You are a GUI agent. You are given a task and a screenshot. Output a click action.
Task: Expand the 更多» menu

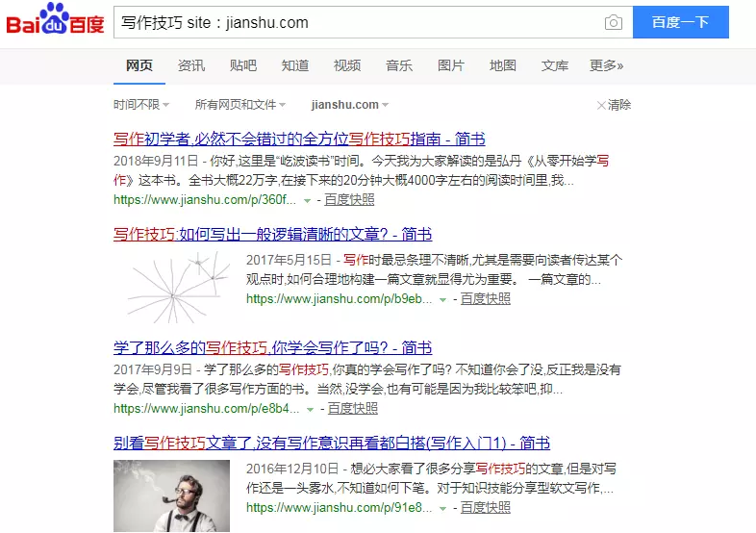point(607,65)
